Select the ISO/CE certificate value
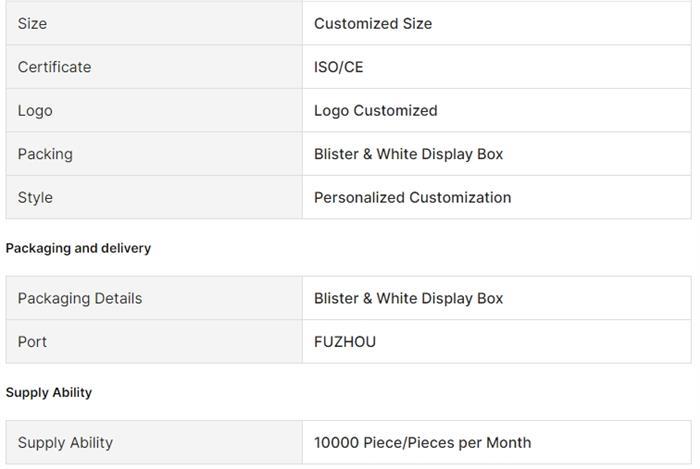 339,67
